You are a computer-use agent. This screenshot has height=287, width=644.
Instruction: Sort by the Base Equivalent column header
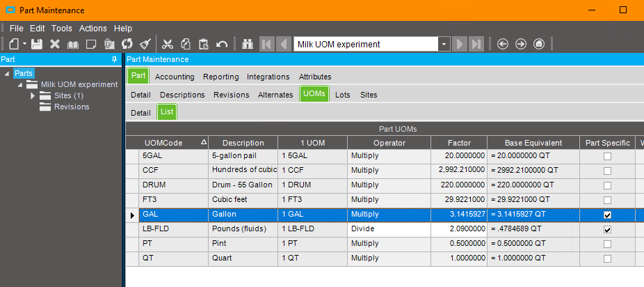coord(533,143)
